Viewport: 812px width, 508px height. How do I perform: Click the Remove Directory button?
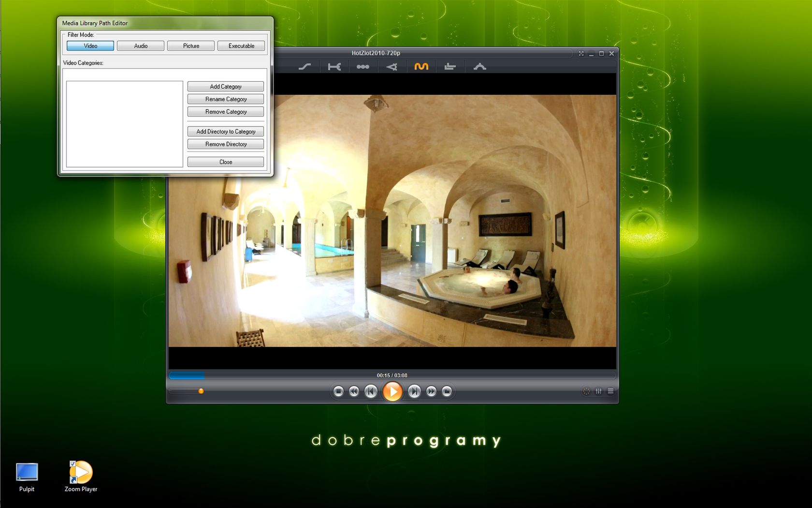pos(226,144)
